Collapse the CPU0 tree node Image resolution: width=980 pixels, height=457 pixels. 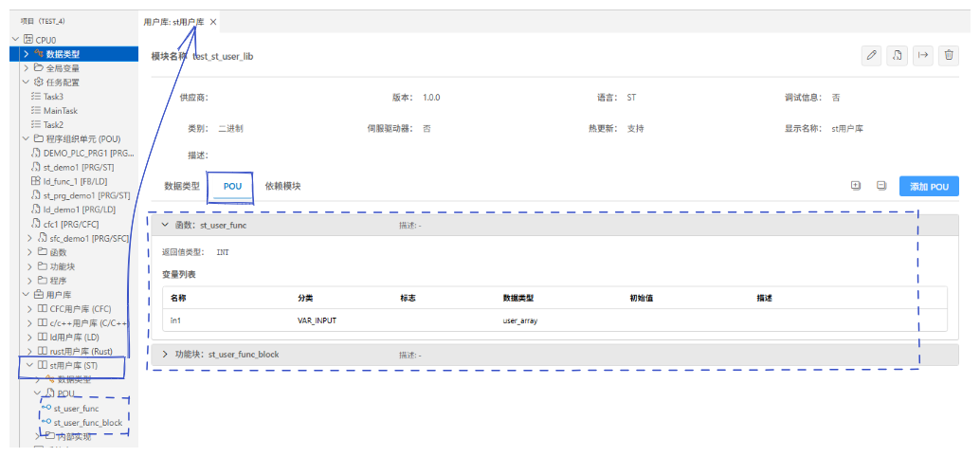(x=15, y=40)
